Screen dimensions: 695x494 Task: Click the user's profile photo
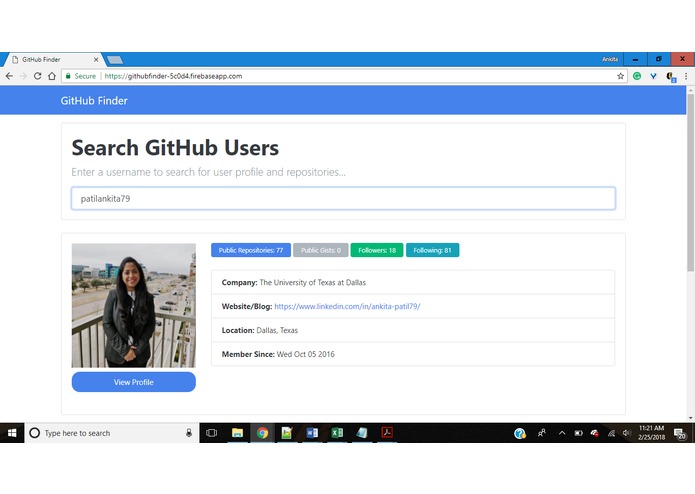[133, 305]
